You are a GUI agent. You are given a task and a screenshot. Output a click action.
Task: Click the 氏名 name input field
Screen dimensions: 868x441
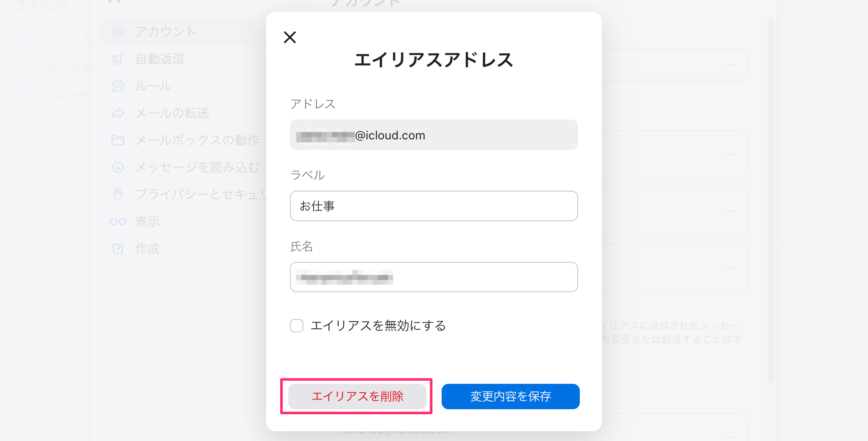(x=434, y=277)
